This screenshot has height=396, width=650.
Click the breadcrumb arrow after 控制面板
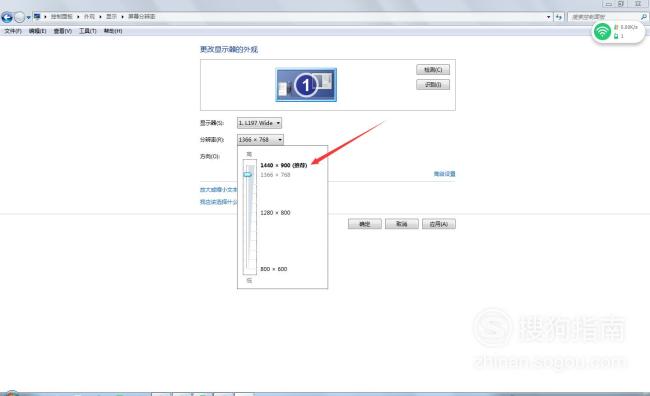[78, 17]
